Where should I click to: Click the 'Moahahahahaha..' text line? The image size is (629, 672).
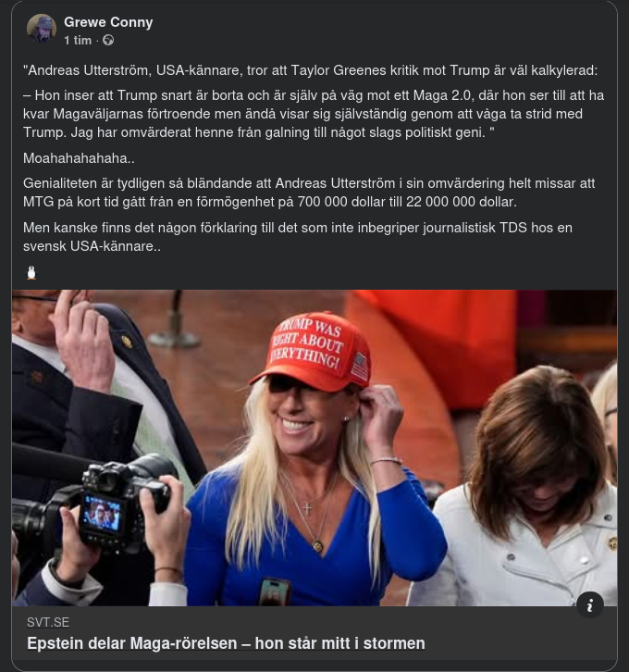(79, 158)
